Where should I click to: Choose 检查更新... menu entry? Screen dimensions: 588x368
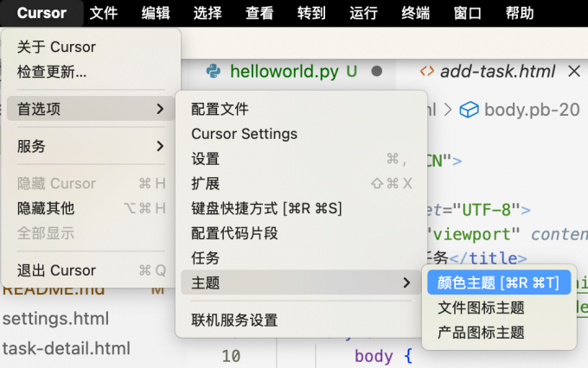[91, 72]
